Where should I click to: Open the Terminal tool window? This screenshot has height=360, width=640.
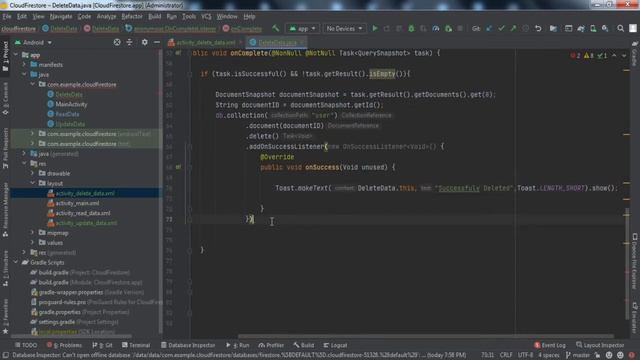click(x=136, y=345)
